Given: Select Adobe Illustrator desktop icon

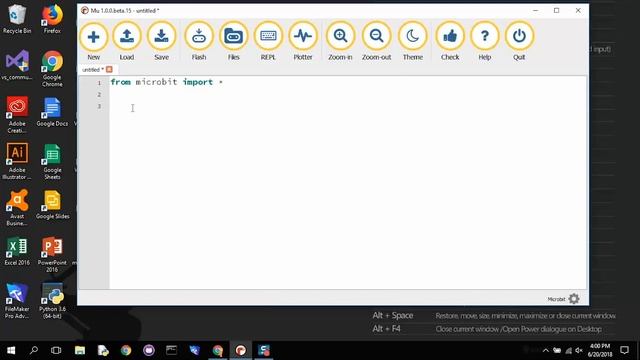Looking at the screenshot, I should 17,161.
